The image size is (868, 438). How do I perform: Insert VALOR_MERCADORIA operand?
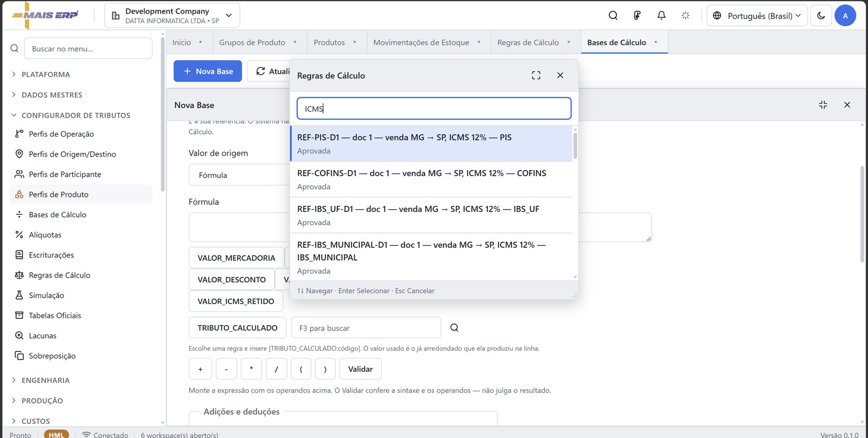237,258
